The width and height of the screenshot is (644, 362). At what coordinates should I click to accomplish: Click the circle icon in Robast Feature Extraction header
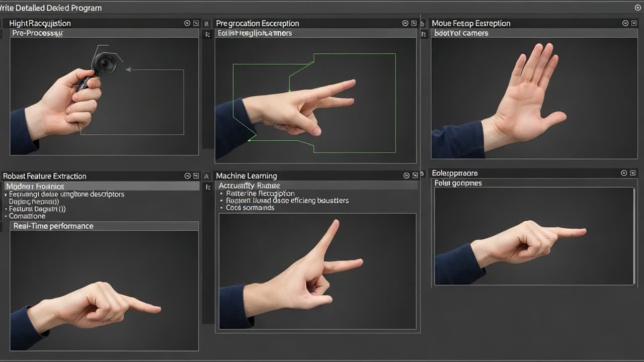pos(187,176)
